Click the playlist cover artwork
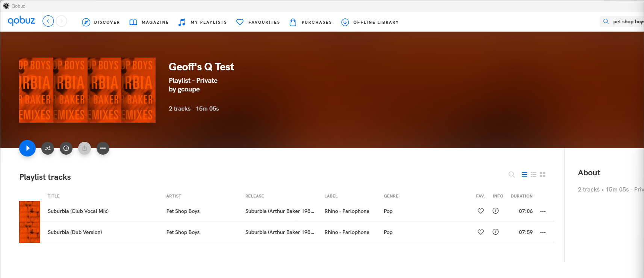The image size is (644, 278). pyautogui.click(x=87, y=90)
